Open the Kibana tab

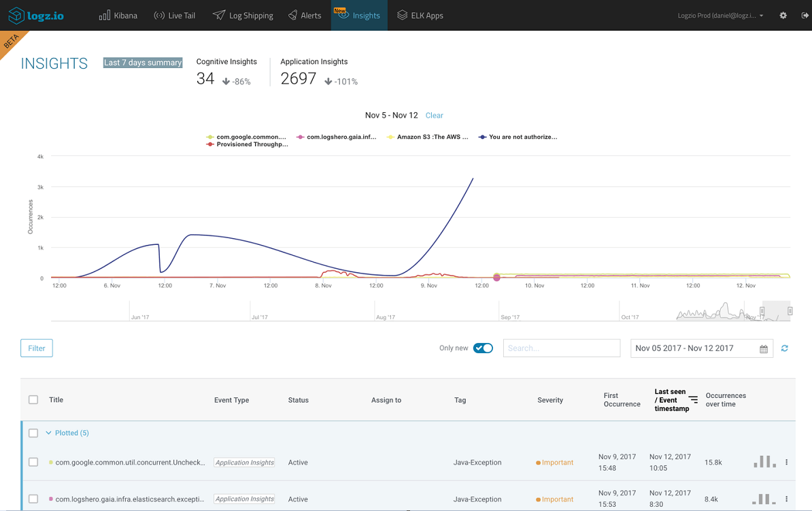point(118,15)
